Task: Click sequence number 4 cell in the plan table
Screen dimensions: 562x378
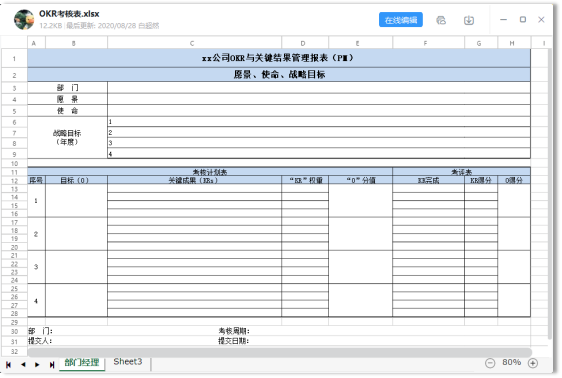Action: [36, 301]
